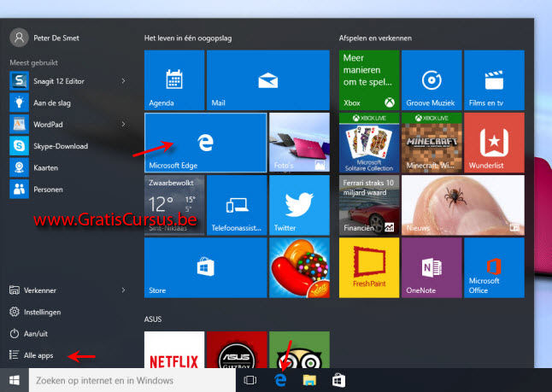
Task: Open the weather tile showing Zwaarbewolkt 12°
Action: (174, 205)
